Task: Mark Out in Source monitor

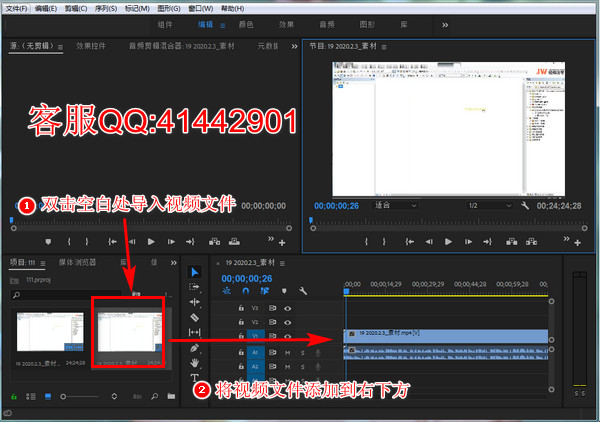Action: pos(87,242)
